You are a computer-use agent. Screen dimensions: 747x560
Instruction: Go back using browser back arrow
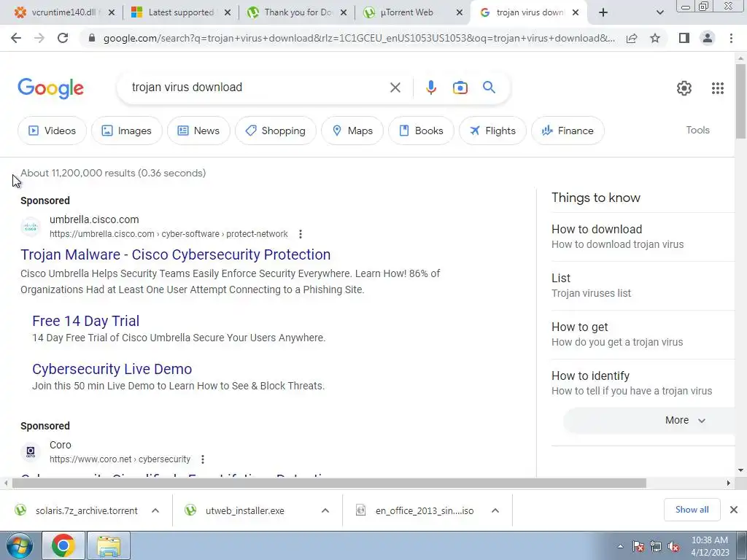pos(16,38)
